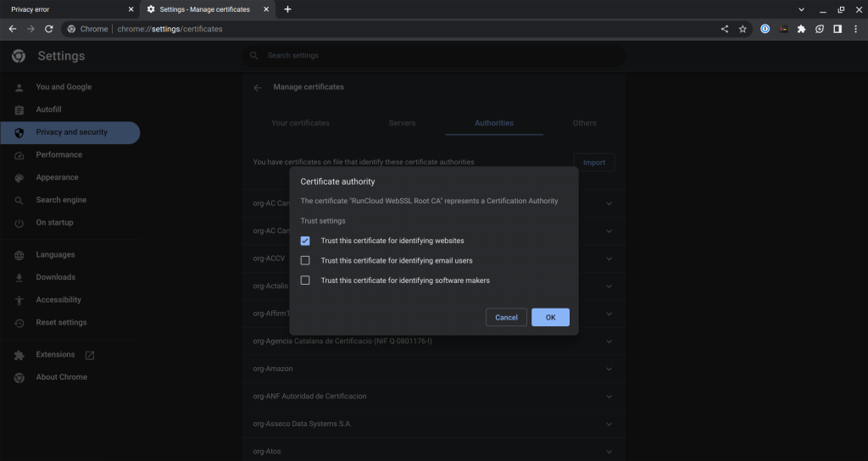Reload the current page
The width and height of the screenshot is (868, 461).
point(48,29)
